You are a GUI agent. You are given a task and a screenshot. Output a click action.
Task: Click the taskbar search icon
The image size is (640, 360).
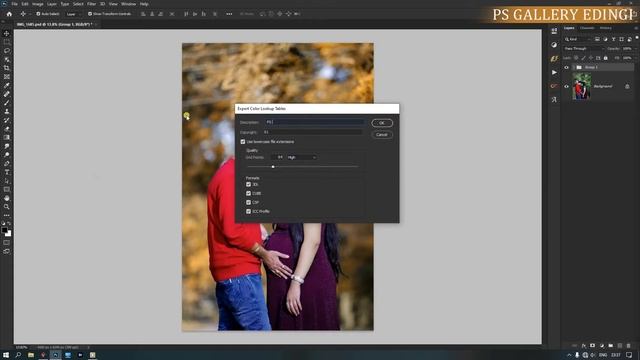click(x=18, y=355)
